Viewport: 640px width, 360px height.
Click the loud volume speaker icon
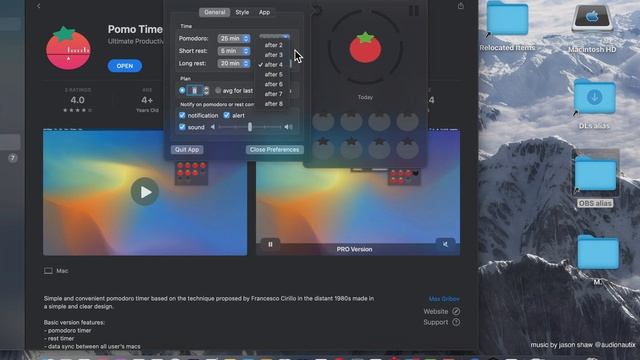click(x=288, y=127)
